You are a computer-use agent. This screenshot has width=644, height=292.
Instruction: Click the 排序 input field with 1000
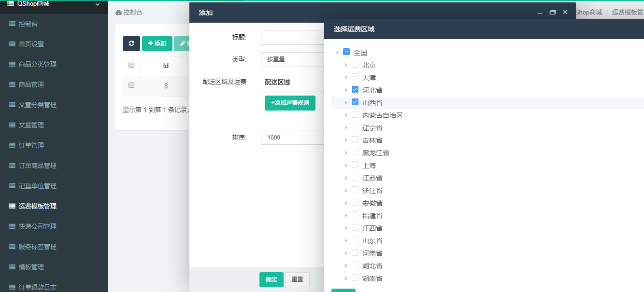tap(292, 138)
